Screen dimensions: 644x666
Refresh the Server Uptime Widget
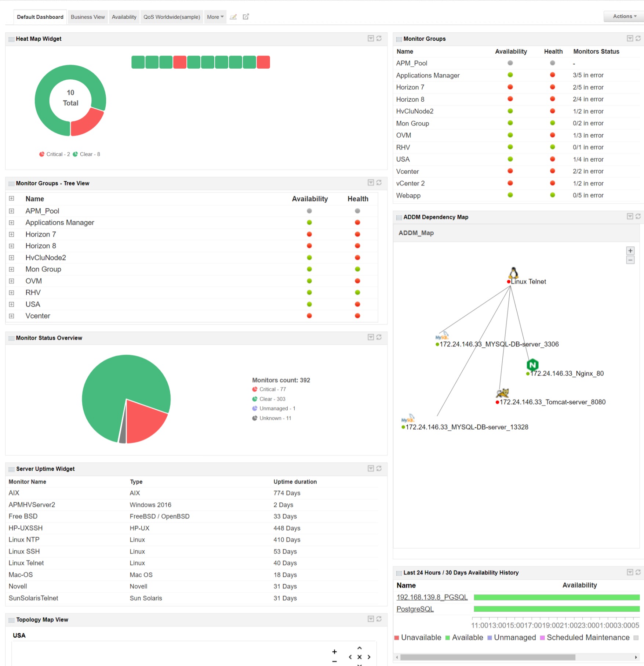tap(379, 468)
